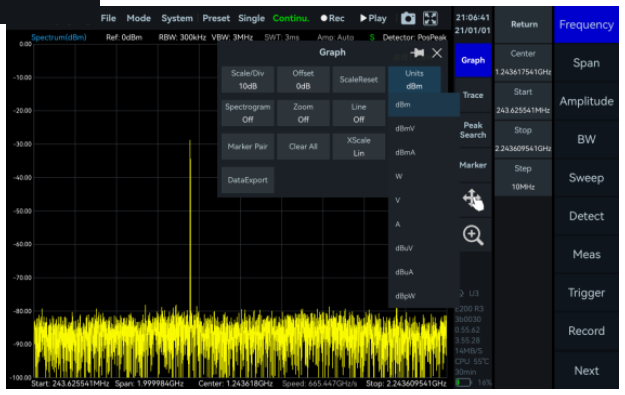Select dBuA unit option

click(x=424, y=272)
